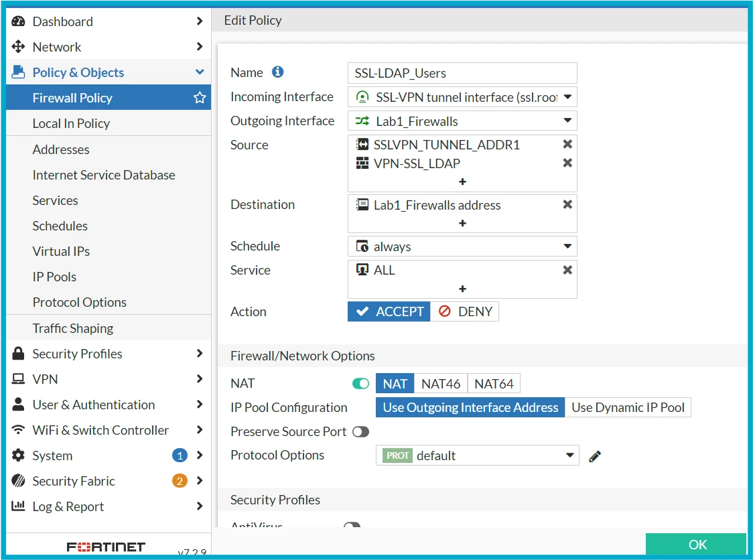Add a Source entry with plus
This screenshot has height=560, width=753.
pyautogui.click(x=462, y=182)
